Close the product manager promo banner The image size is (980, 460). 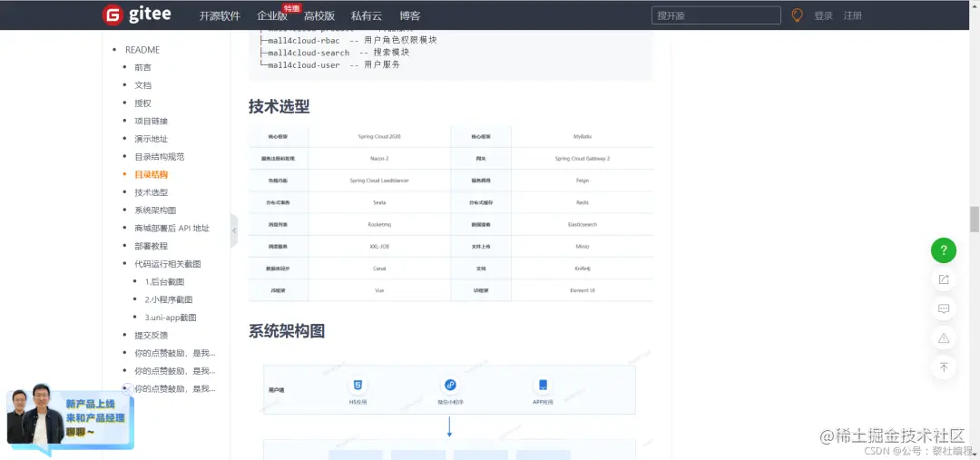128,388
